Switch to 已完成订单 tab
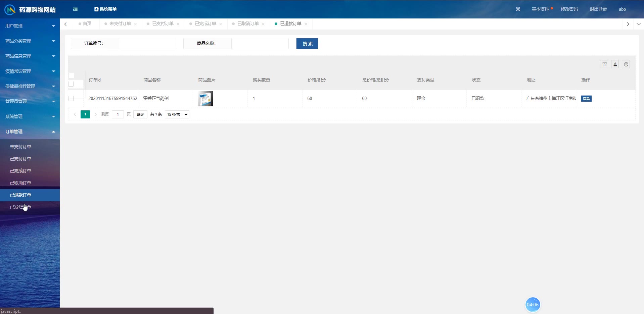This screenshot has width=644, height=314. (205, 24)
